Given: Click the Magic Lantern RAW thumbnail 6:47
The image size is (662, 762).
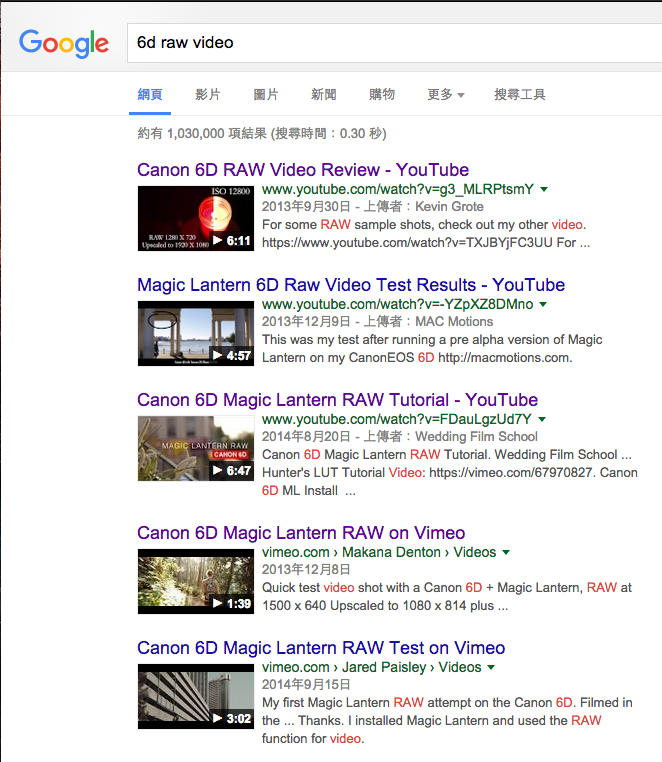Looking at the screenshot, I should coord(196,449).
